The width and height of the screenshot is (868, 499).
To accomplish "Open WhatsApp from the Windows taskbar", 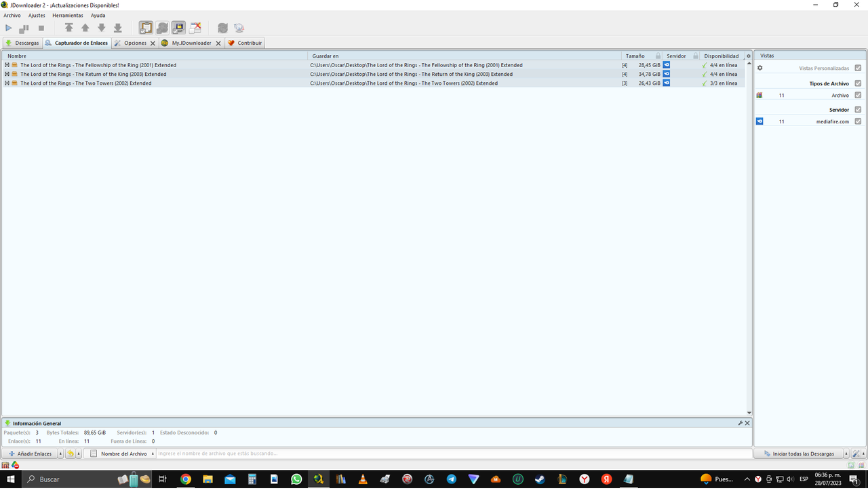I will pyautogui.click(x=296, y=479).
